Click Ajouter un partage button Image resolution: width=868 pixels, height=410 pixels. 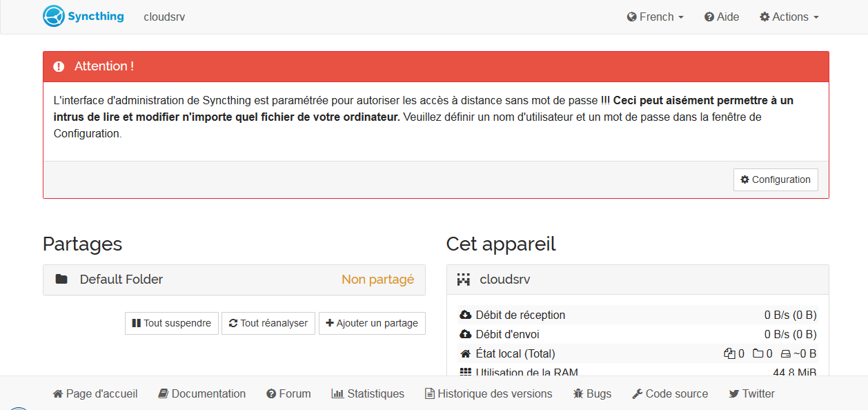pyautogui.click(x=372, y=323)
